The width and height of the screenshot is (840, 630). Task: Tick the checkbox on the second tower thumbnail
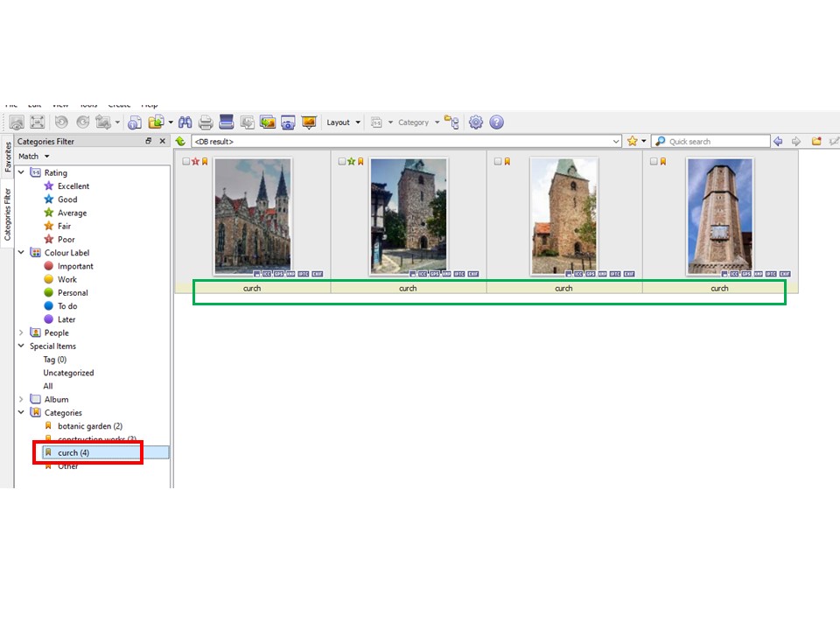(x=342, y=162)
